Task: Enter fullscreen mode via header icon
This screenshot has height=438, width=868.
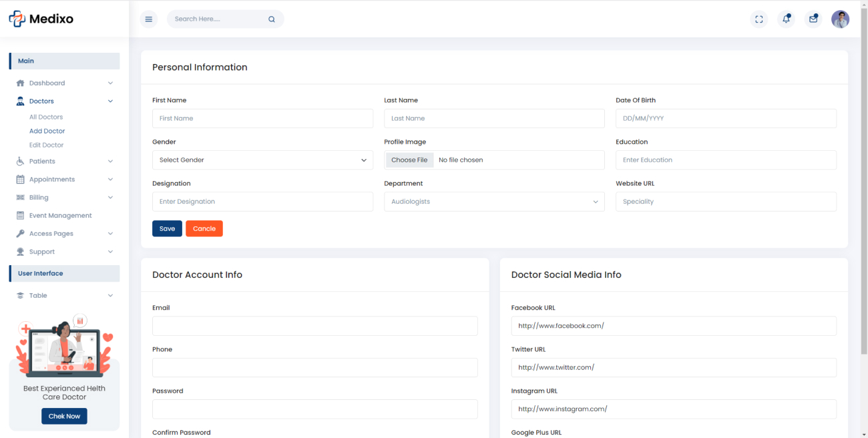Action: tap(758, 19)
